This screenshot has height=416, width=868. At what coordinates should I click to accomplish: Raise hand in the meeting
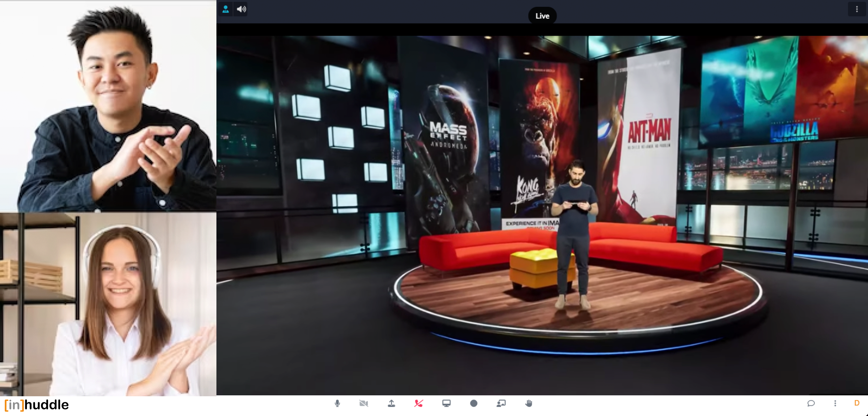click(529, 403)
